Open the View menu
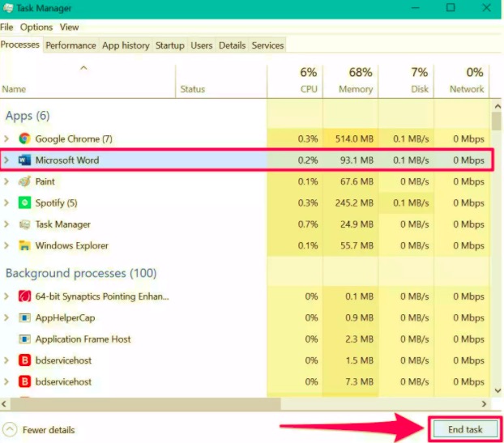This screenshot has width=504, height=443. (69, 27)
